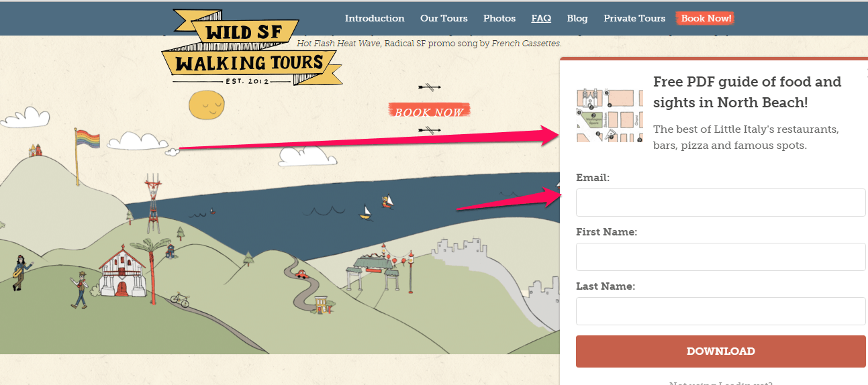Click the guitar player figure
868x385 pixels.
point(21,271)
